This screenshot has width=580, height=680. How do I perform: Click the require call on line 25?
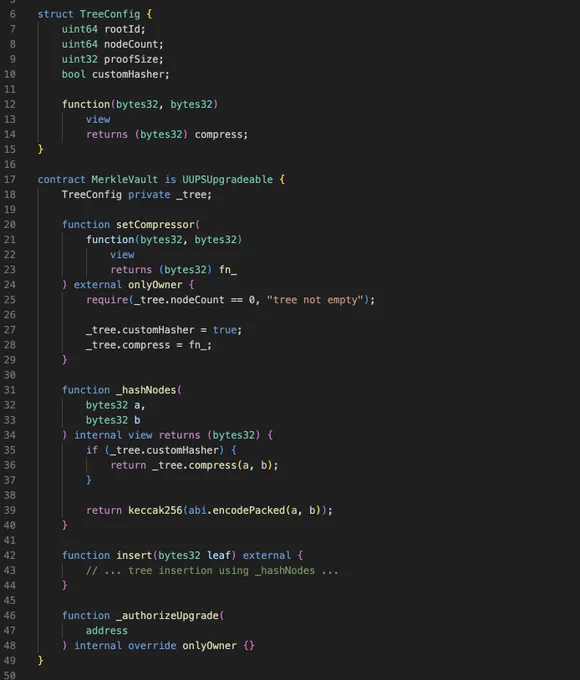click(107, 300)
